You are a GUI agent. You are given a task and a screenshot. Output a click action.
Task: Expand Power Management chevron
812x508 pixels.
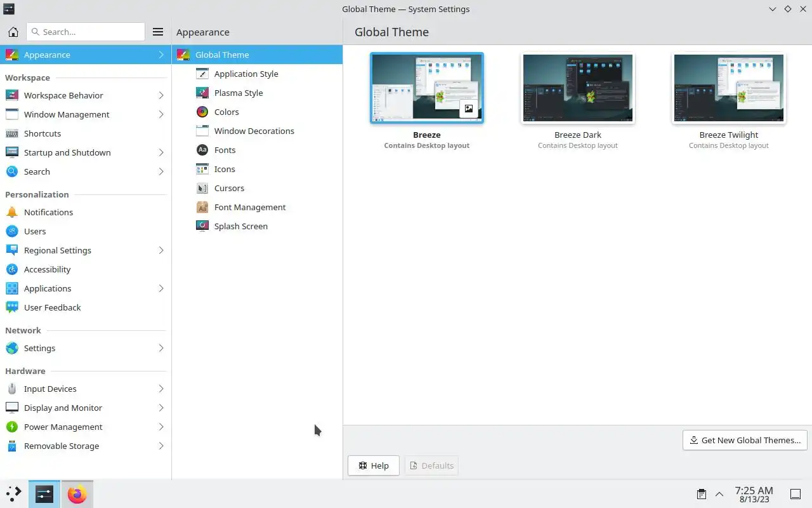161,427
